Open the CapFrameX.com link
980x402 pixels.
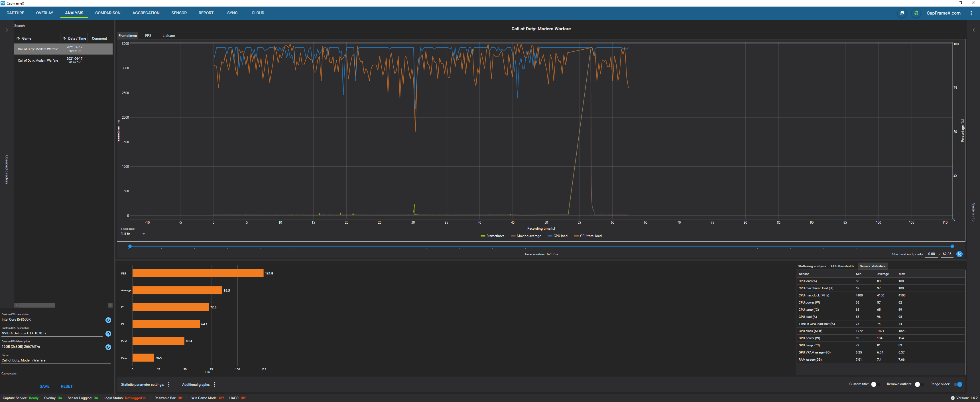[x=943, y=13]
